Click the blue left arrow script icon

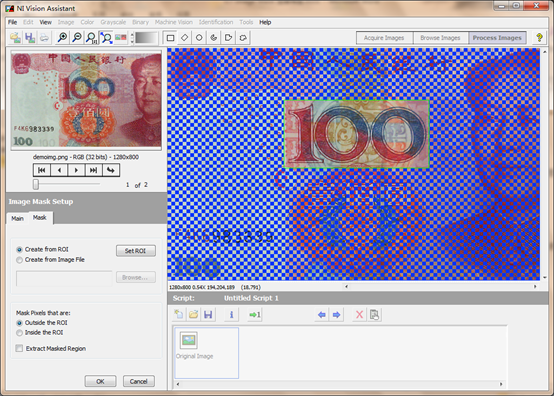[322, 314]
